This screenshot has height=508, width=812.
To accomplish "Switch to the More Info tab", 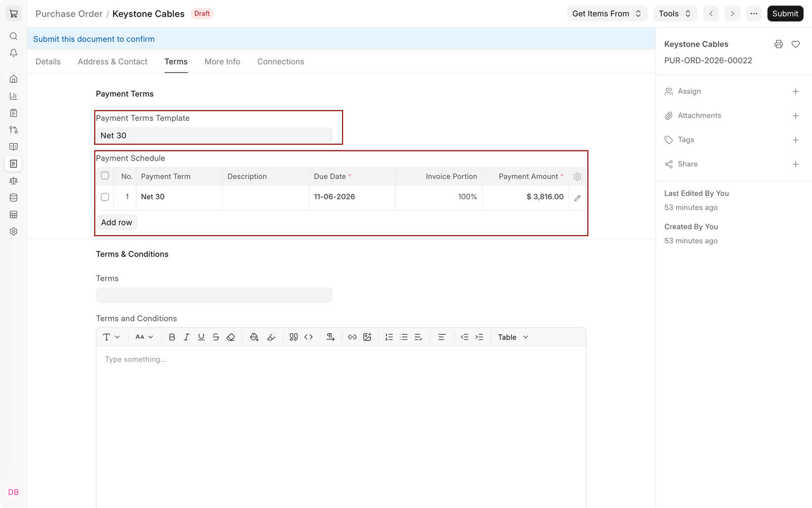I will (222, 61).
